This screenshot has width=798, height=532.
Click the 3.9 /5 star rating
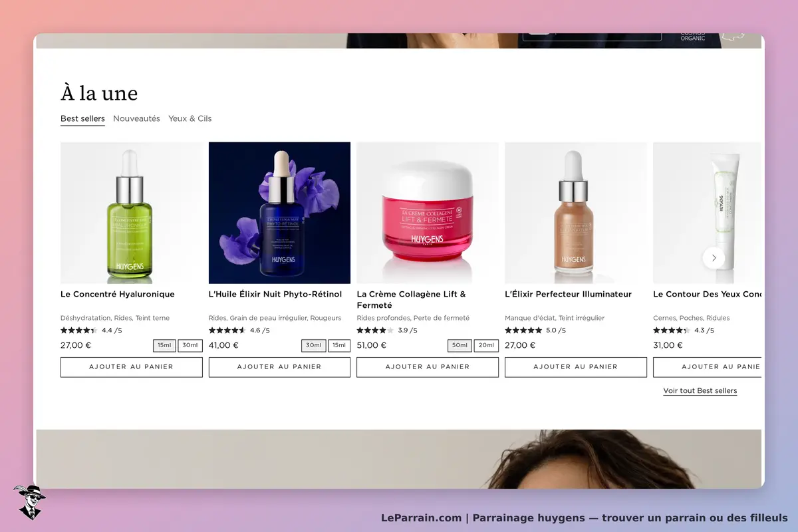point(388,331)
